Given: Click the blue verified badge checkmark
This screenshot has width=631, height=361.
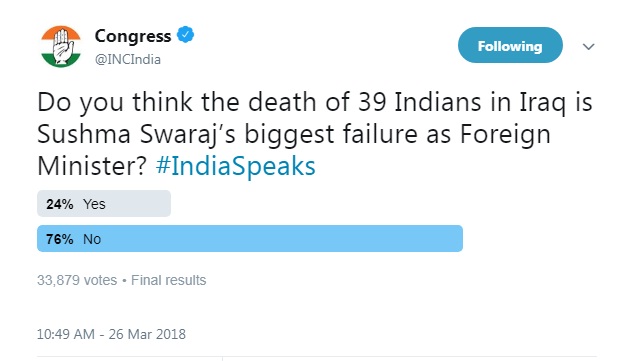Looking at the screenshot, I should 186,35.
